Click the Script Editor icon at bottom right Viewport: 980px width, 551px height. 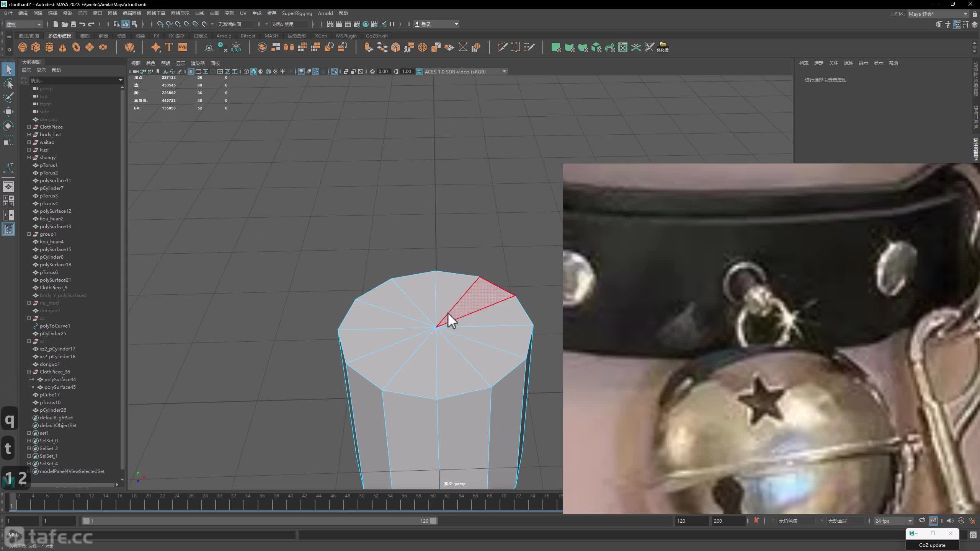(x=973, y=535)
